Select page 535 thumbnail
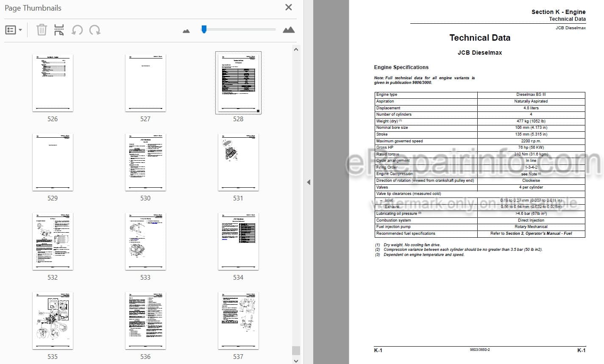 pos(53,320)
